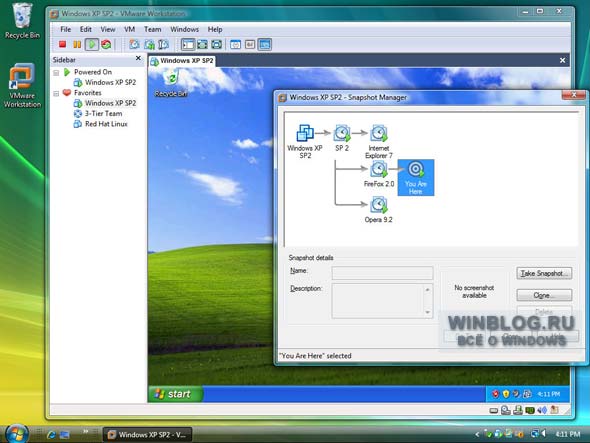The image size is (590, 443).
Task: Click the Summary view toolbar icon
Action: [236, 44]
